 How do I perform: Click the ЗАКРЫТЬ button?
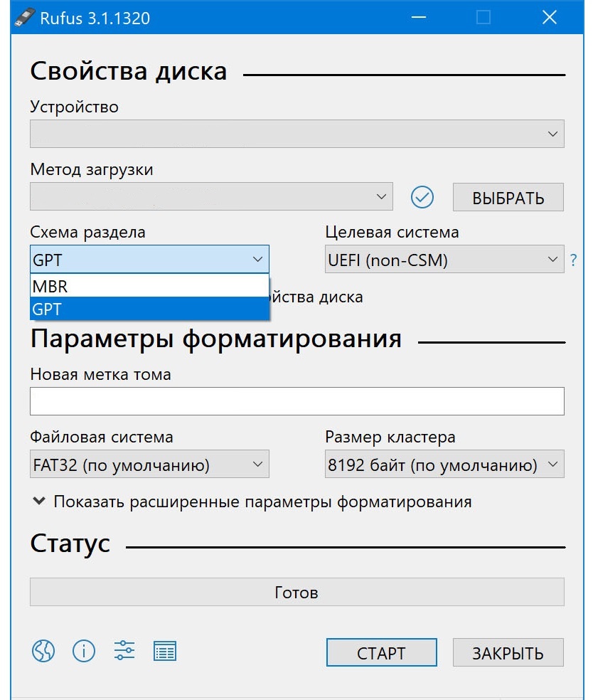[x=508, y=652]
